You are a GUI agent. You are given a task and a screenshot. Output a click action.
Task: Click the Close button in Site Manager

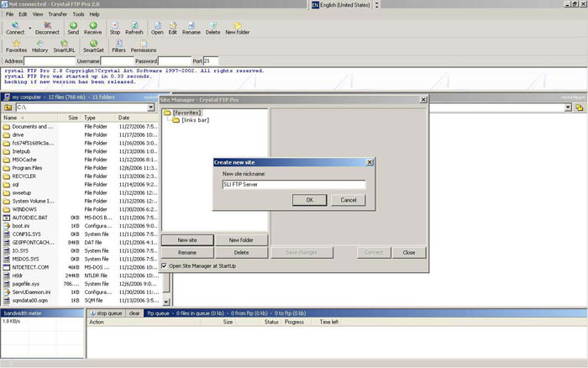point(409,252)
